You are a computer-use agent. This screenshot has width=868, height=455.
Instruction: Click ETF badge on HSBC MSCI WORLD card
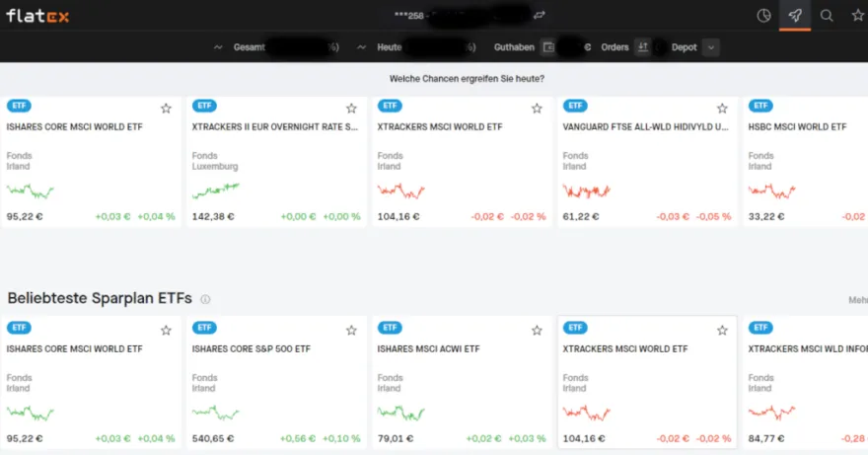[x=760, y=106]
